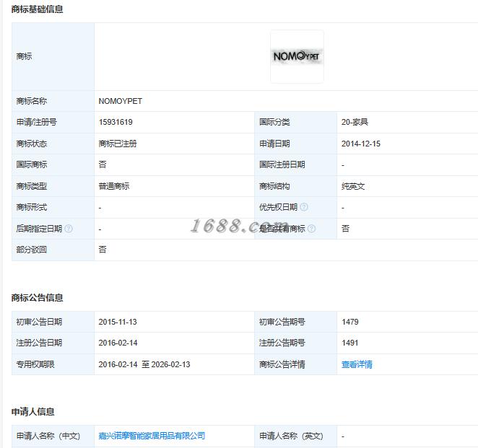Click the 商标公告信息 section heading

[x=37, y=297]
